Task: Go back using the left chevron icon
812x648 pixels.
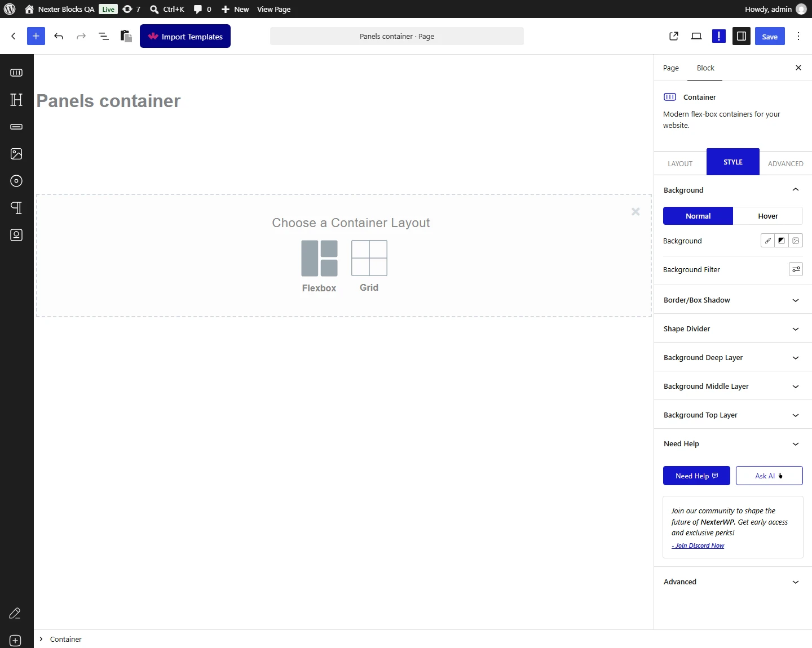Action: 14,36
